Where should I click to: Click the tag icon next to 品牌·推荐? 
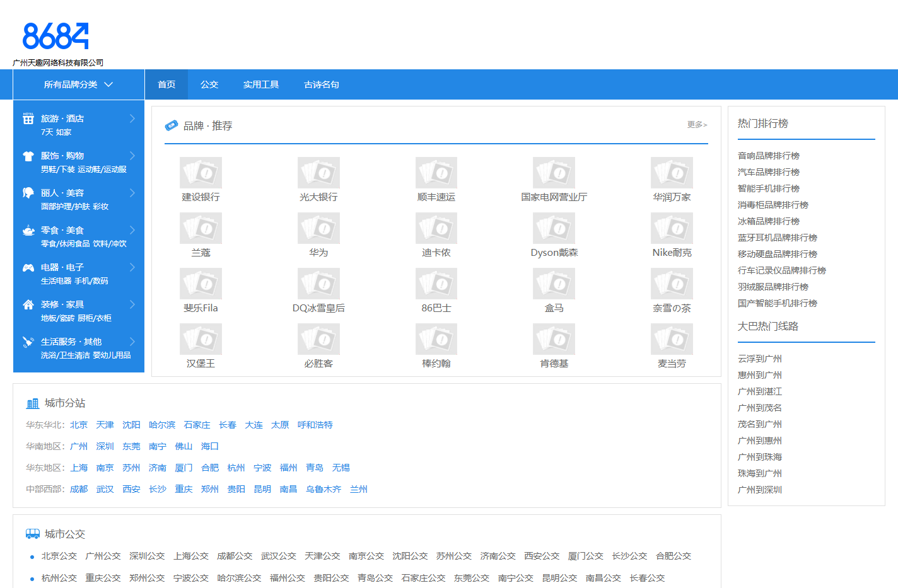[x=172, y=125]
